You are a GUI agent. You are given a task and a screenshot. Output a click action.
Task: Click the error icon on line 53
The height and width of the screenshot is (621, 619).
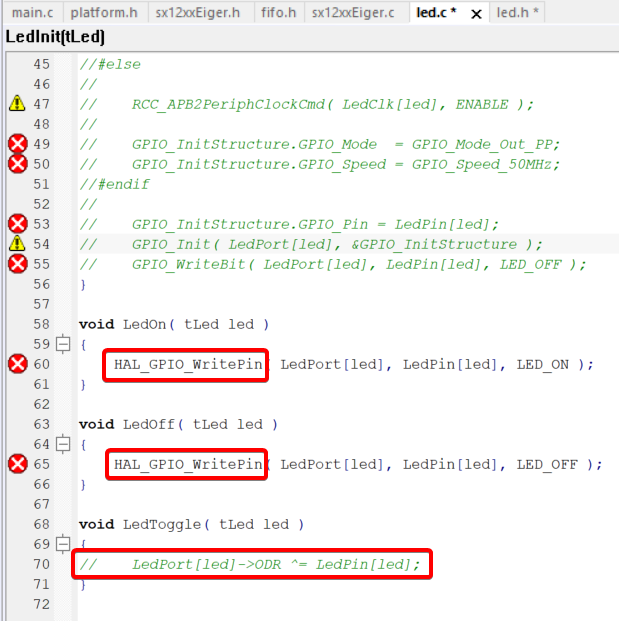(x=17, y=224)
